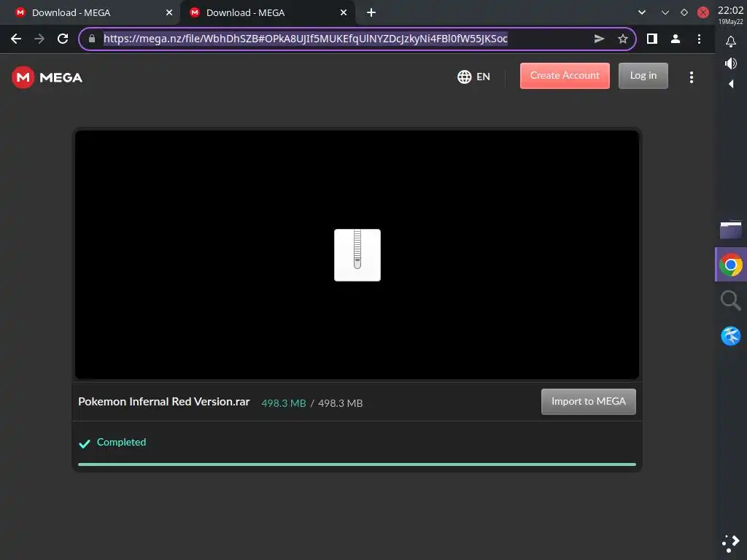Open the volume speaker control
This screenshot has height=560, width=747.
click(731, 63)
